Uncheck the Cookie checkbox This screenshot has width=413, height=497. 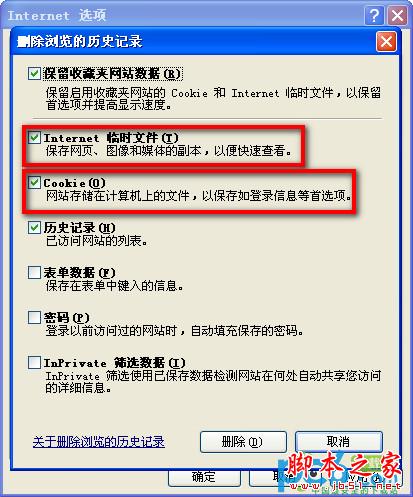[x=34, y=182]
